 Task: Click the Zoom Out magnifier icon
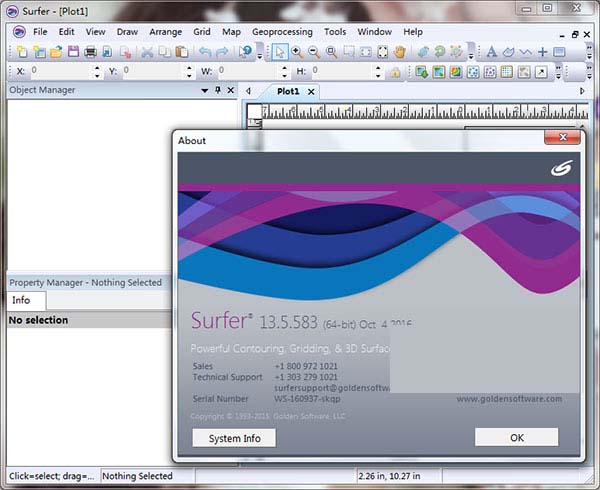pyautogui.click(x=314, y=52)
